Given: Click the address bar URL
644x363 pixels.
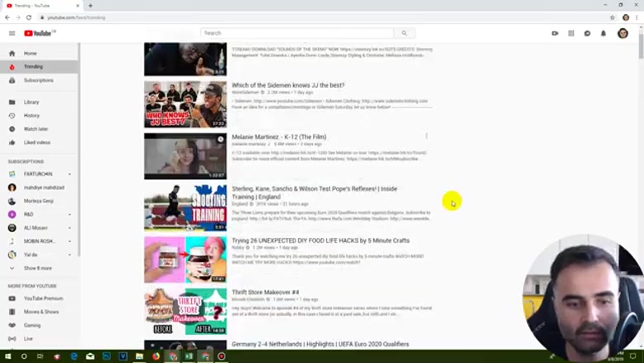Looking at the screenshot, I should 76,17.
